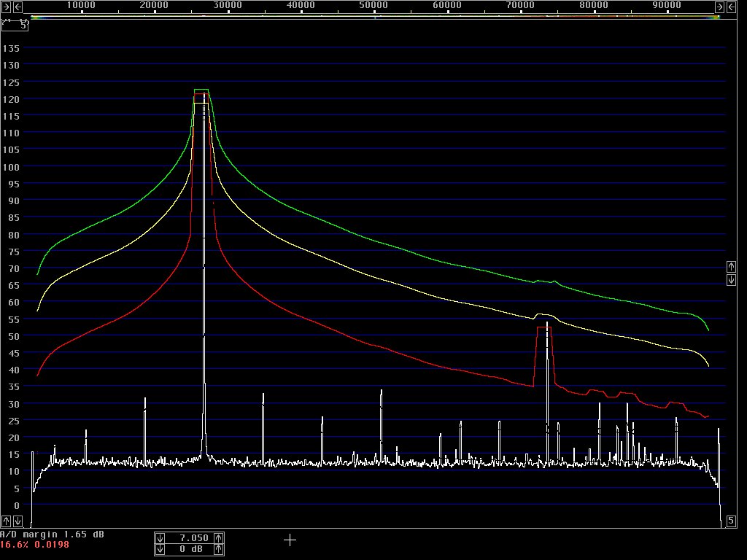
Task: Click the 135 dB axis label
Action: [x=11, y=49]
